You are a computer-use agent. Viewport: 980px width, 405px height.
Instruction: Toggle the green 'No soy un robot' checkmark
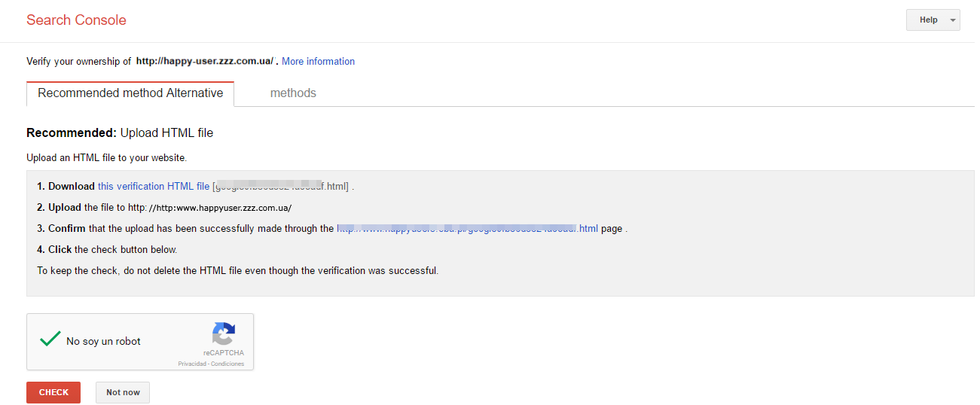(x=50, y=340)
